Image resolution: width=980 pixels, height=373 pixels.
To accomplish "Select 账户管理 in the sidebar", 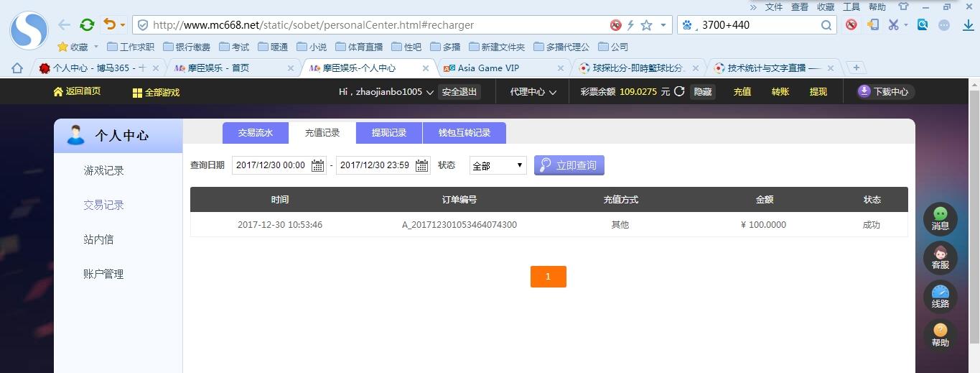I will click(104, 274).
